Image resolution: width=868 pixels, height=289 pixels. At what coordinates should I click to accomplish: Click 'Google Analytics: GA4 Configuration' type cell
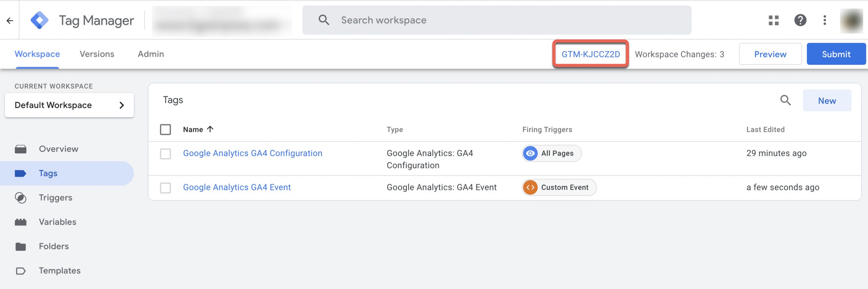430,159
